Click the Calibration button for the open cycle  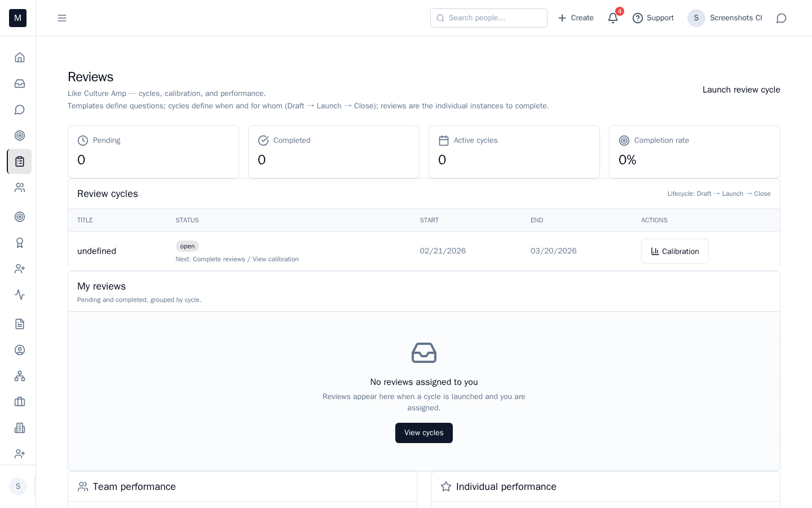pyautogui.click(x=674, y=251)
